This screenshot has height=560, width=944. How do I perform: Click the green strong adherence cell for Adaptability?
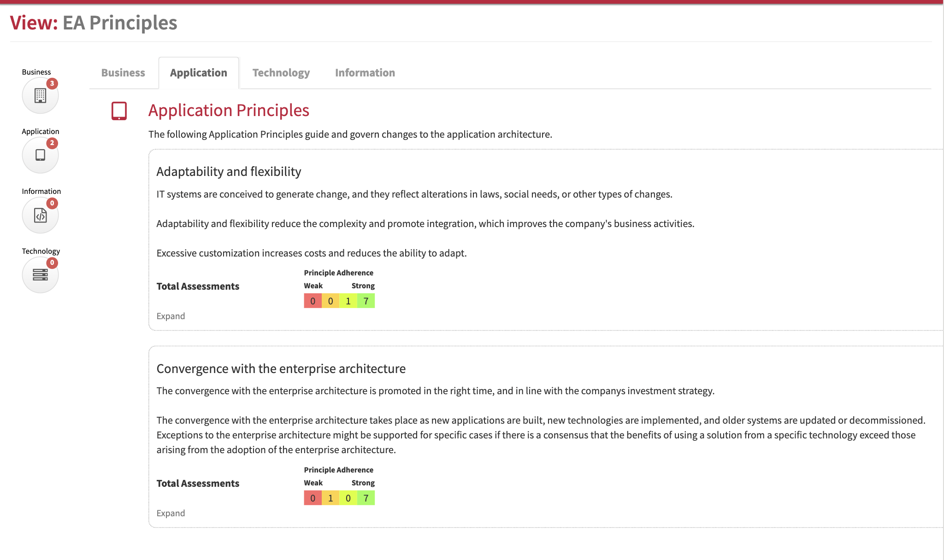click(366, 301)
